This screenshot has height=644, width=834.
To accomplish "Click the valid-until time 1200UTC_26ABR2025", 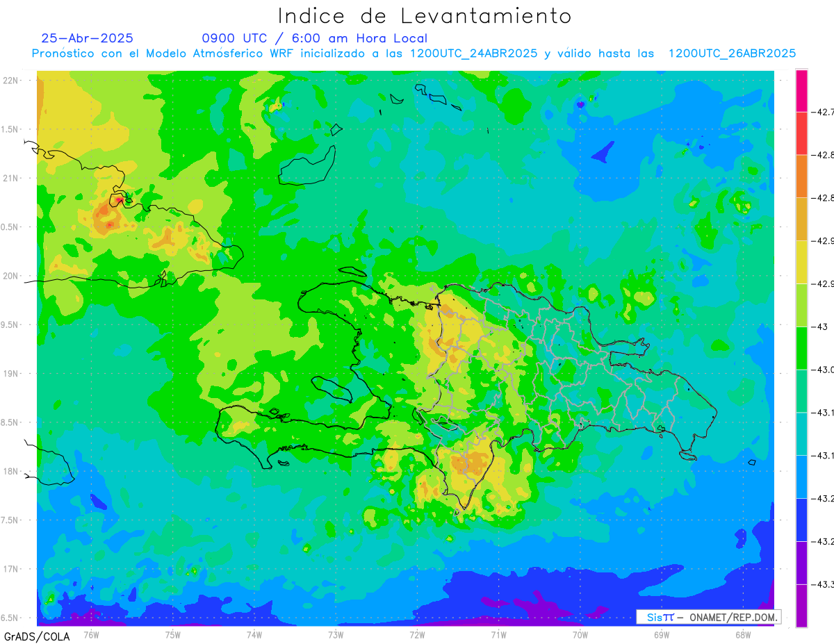I will [732, 53].
